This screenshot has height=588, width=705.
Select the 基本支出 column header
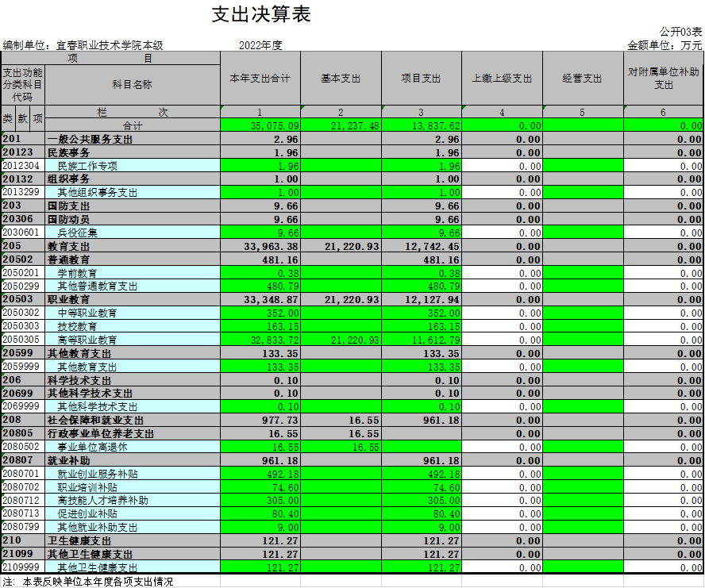tap(341, 79)
